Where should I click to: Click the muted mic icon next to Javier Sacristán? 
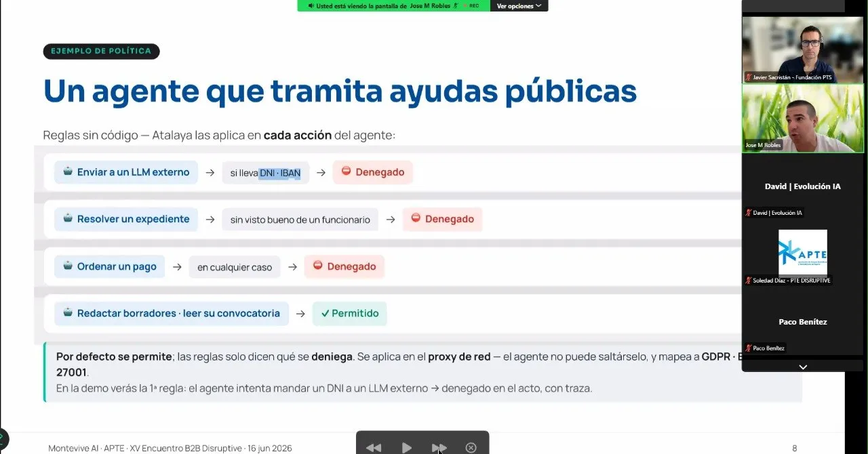[x=749, y=77]
